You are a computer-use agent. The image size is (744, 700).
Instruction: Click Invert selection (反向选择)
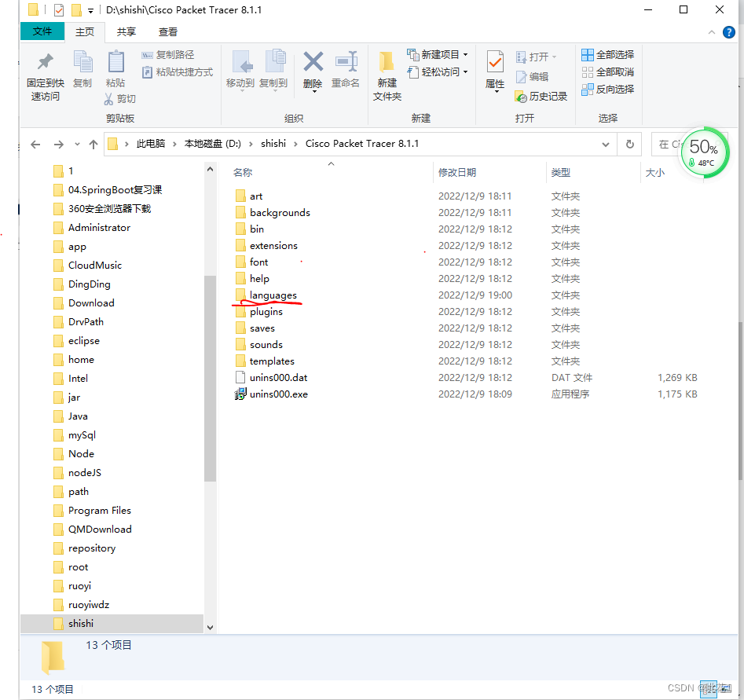coord(608,90)
